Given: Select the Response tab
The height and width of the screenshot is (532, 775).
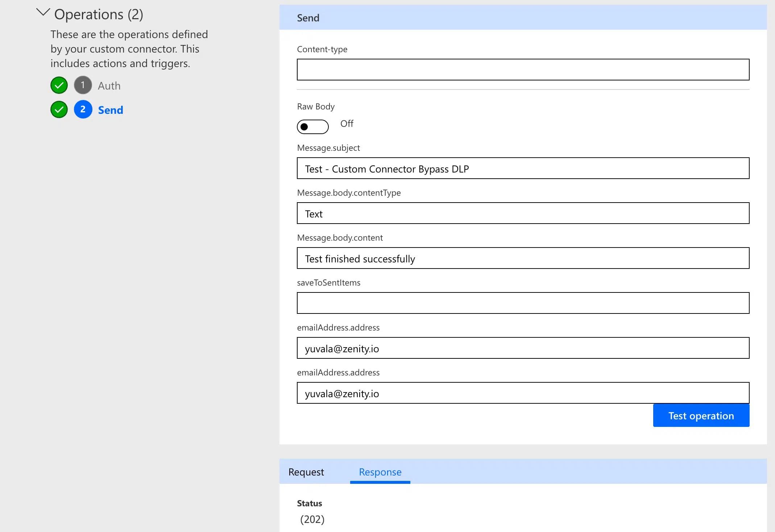Looking at the screenshot, I should pyautogui.click(x=380, y=472).
